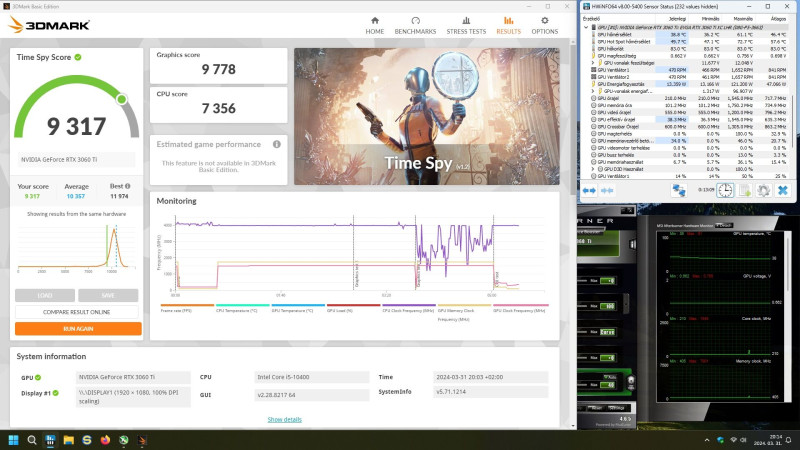Launch Firefox from taskbar
800x450 pixels.
tap(105, 440)
